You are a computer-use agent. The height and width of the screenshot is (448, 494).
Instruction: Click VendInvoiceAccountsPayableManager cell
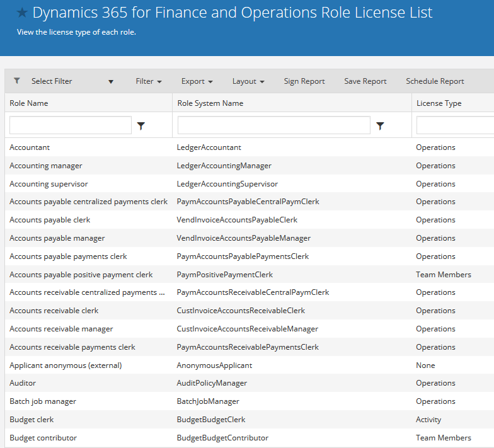[x=243, y=238]
